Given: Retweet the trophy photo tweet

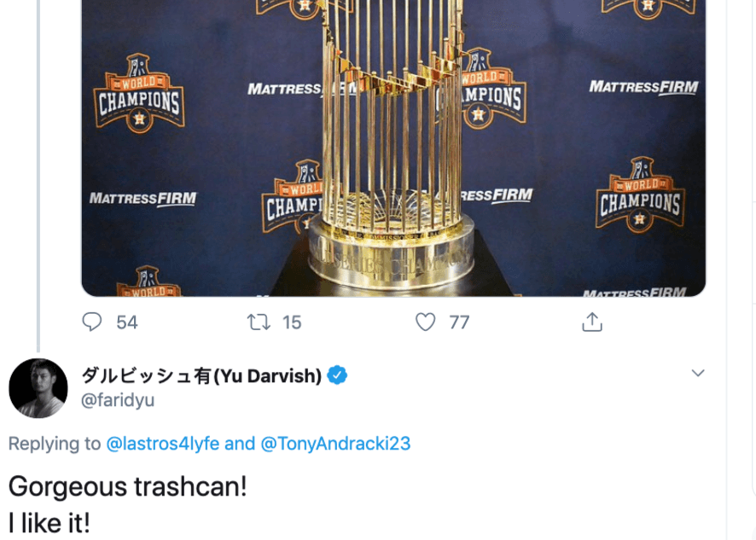Looking at the screenshot, I should (258, 322).
